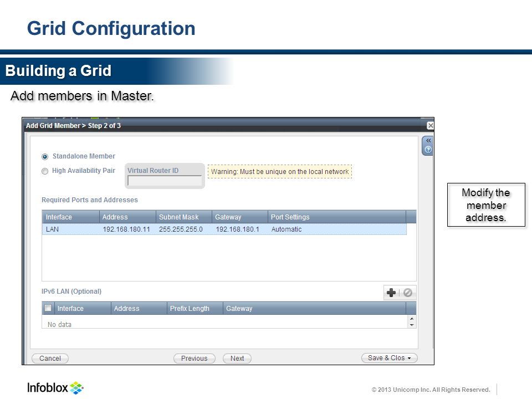Click the IPv6 LAN (Optional) label

click(71, 291)
